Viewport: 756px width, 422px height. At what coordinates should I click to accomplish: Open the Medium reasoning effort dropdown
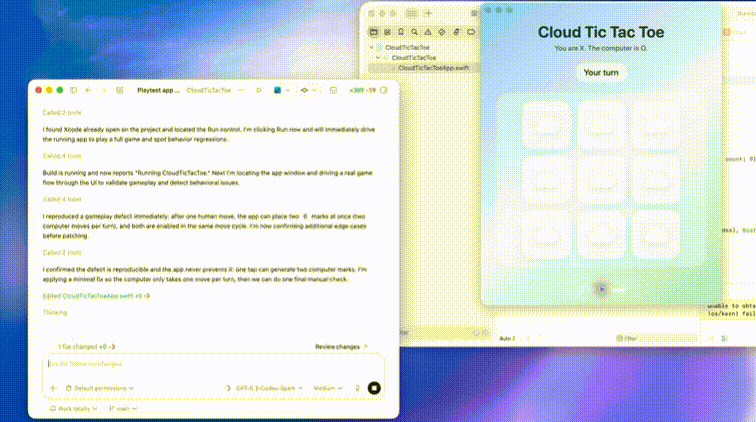tap(328, 388)
